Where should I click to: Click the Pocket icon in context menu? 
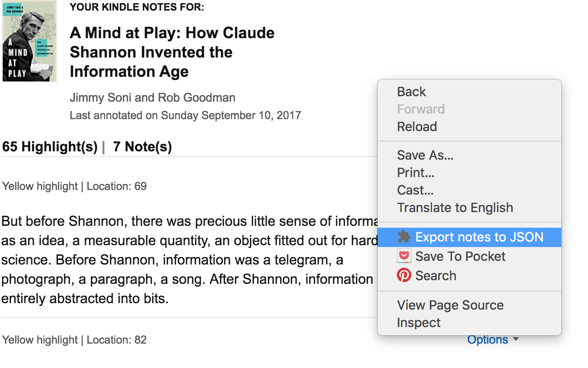click(x=404, y=256)
